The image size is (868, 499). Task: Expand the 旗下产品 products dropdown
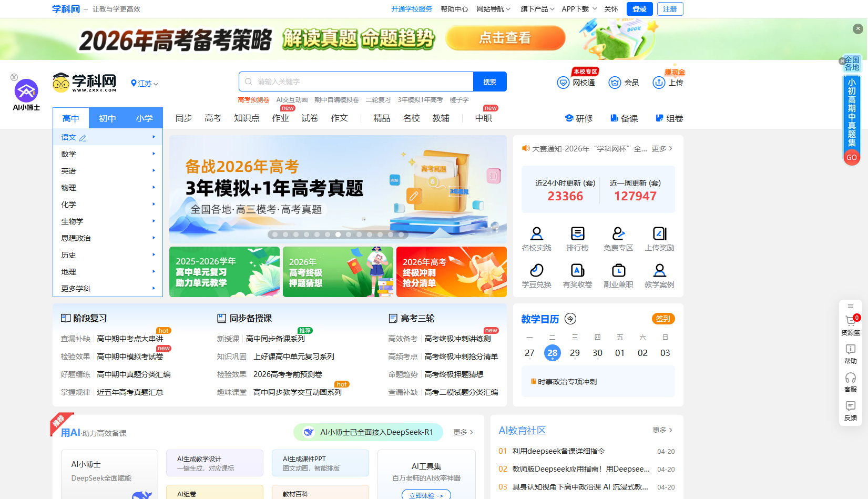point(533,9)
